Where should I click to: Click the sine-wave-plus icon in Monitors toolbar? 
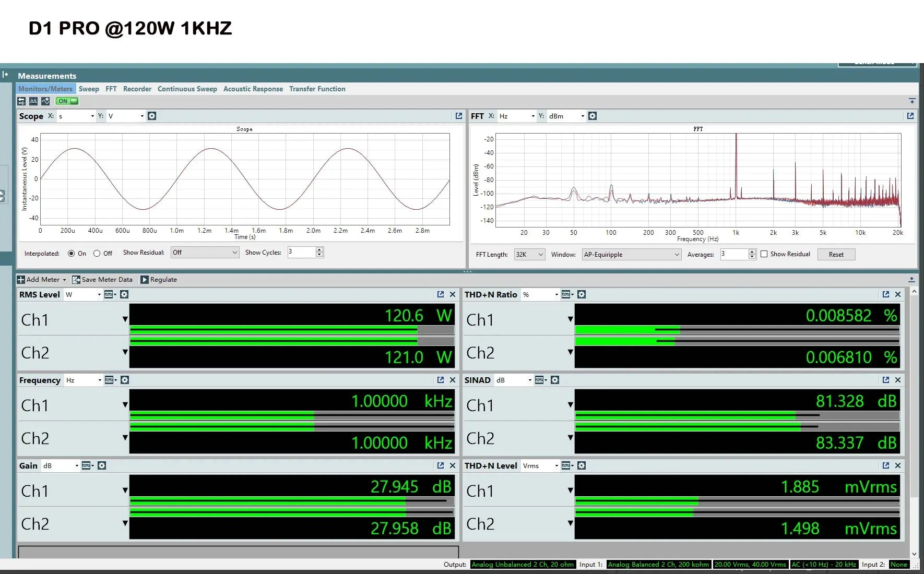point(45,101)
